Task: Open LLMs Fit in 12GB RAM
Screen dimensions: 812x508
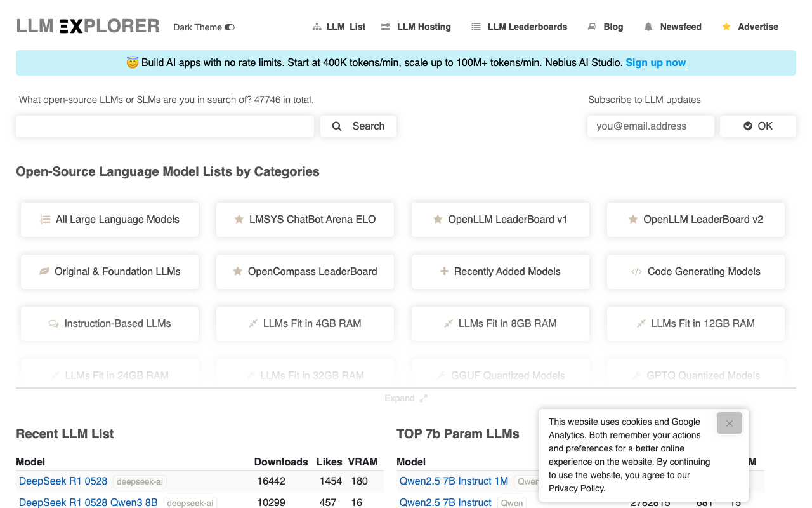Action: (696, 324)
